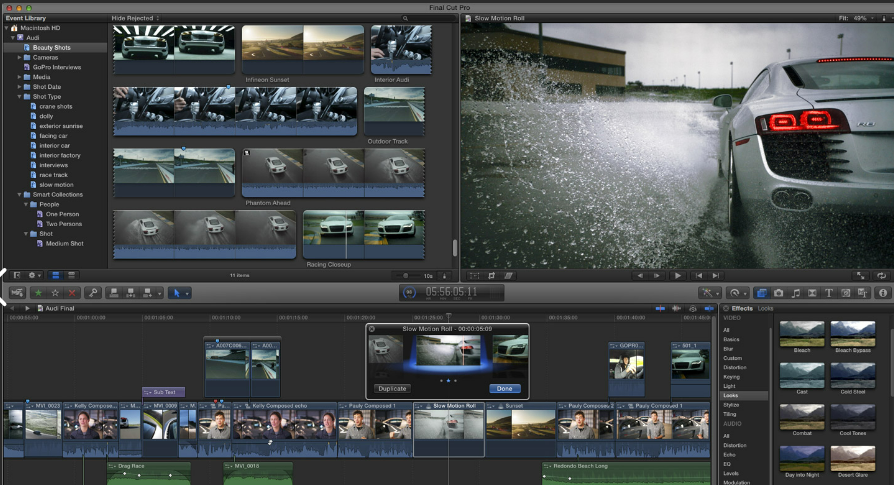
Task: Select the Sub Text title clip
Action: click(x=164, y=392)
